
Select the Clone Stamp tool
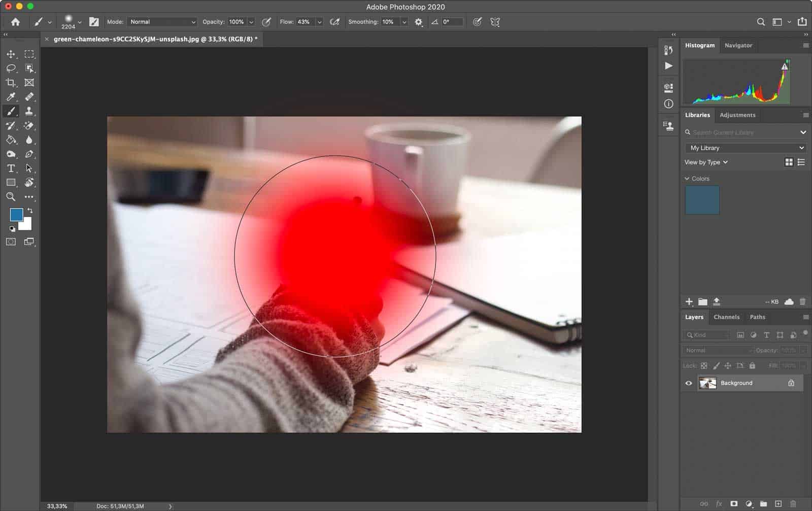pos(29,111)
